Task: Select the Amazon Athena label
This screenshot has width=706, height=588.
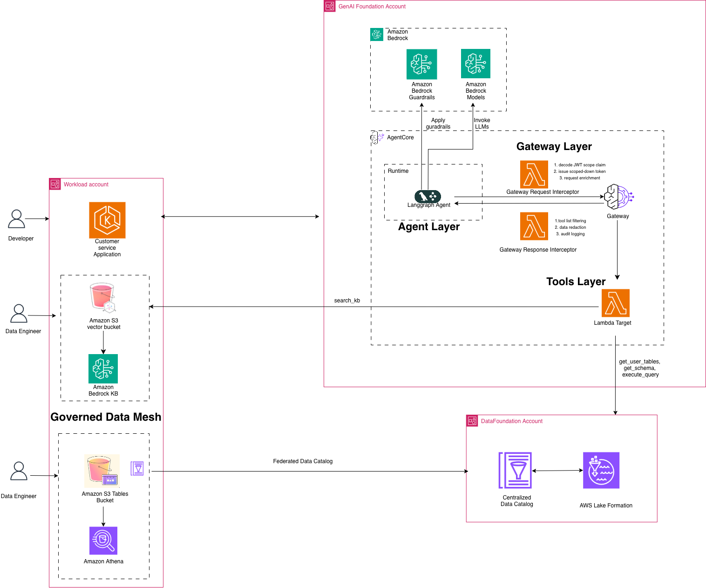Action: (x=103, y=561)
